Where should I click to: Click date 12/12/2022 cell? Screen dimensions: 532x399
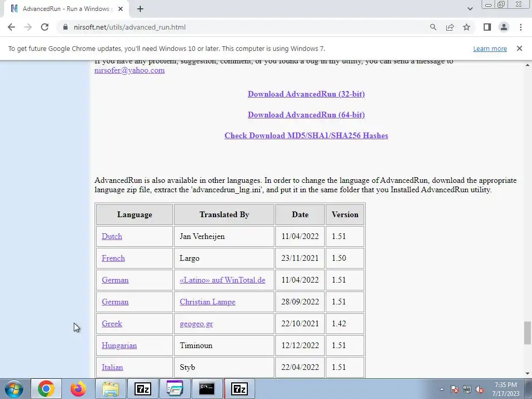(x=300, y=345)
